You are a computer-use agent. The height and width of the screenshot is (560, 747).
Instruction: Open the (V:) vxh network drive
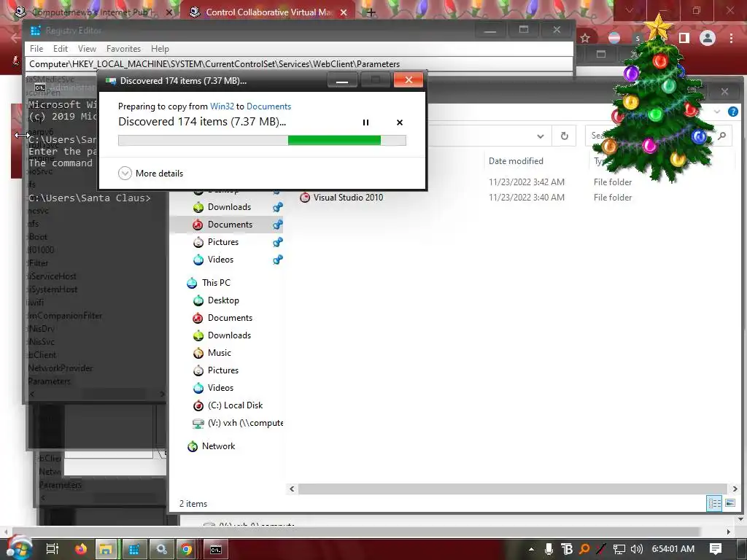point(245,423)
